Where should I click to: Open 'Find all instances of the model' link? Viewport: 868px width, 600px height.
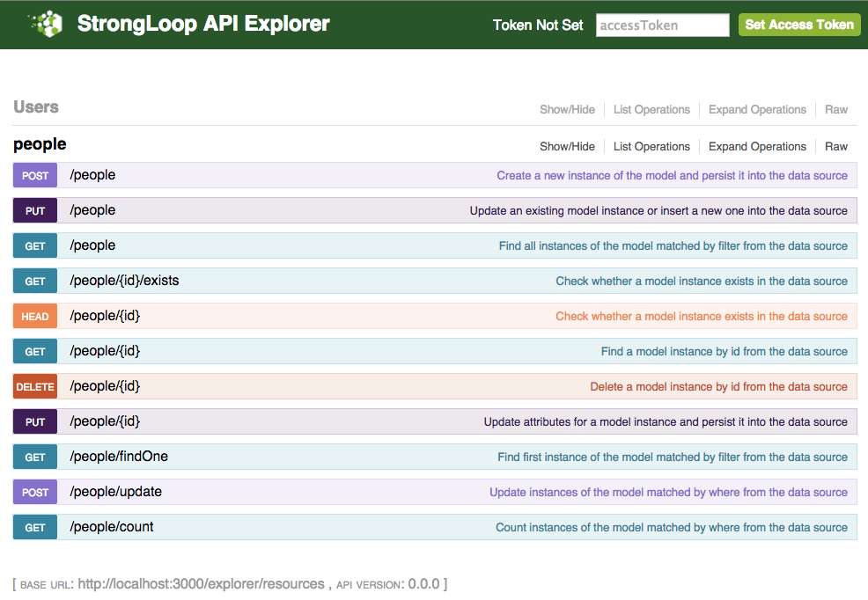point(673,245)
